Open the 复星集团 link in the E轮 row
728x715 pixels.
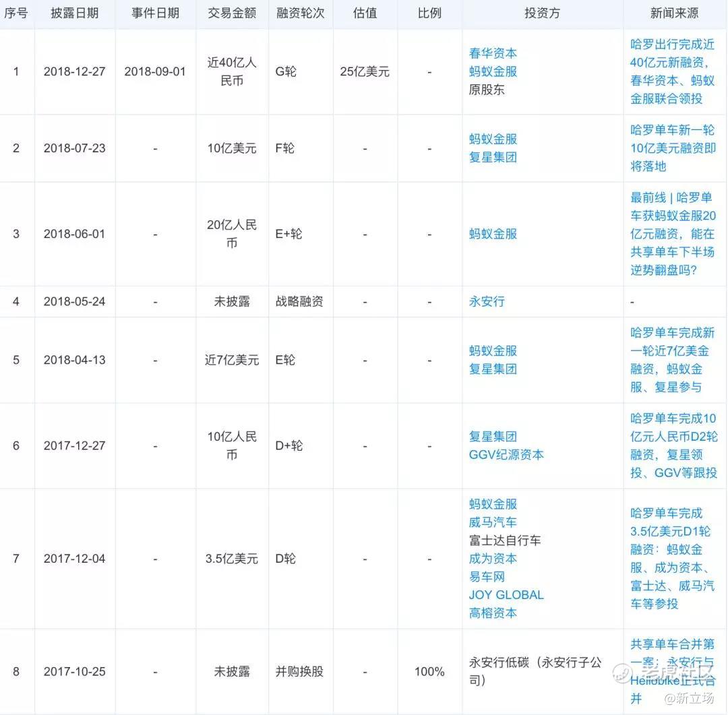(493, 369)
